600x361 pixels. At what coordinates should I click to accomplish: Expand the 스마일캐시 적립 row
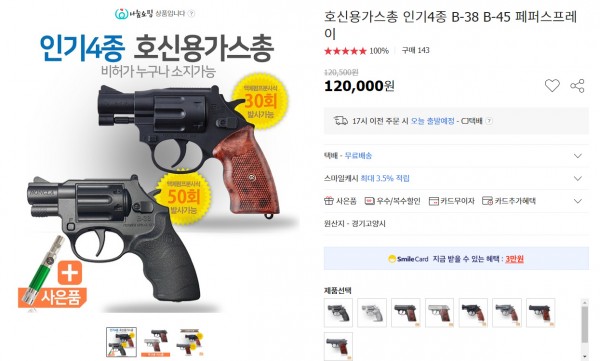tap(456, 178)
